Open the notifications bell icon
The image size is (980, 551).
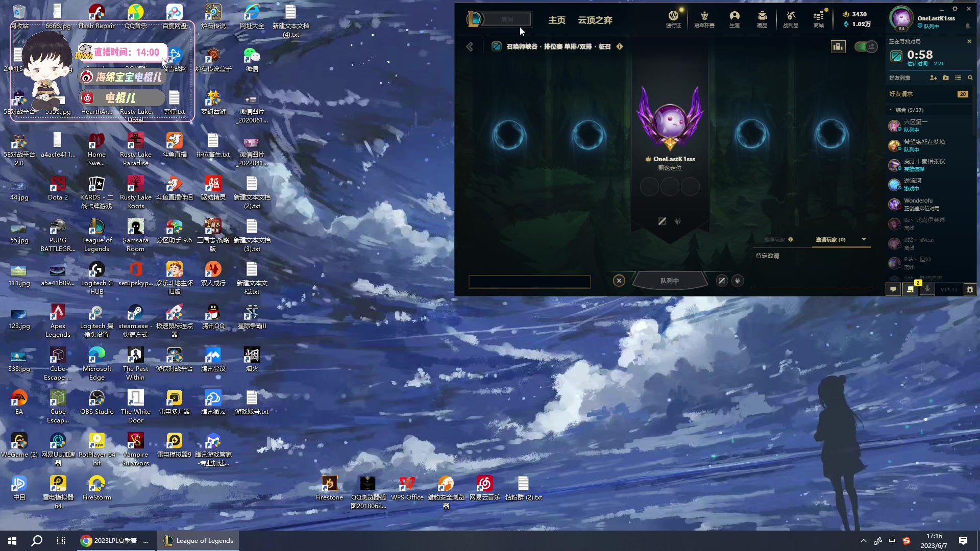point(968,26)
